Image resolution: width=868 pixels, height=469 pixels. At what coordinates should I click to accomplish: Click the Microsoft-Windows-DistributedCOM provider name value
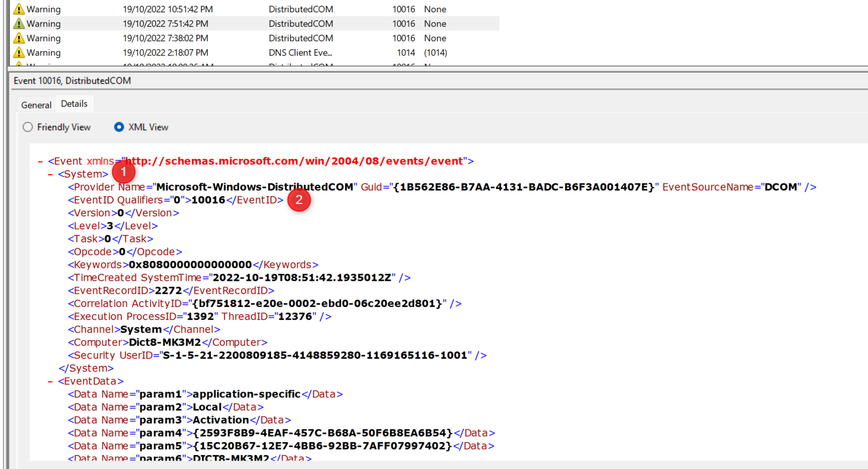click(255, 187)
